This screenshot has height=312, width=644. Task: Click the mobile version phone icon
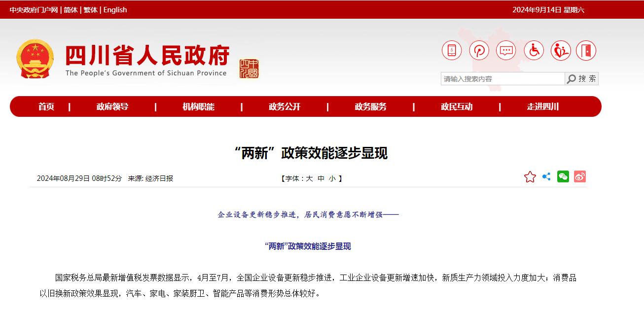coord(451,50)
